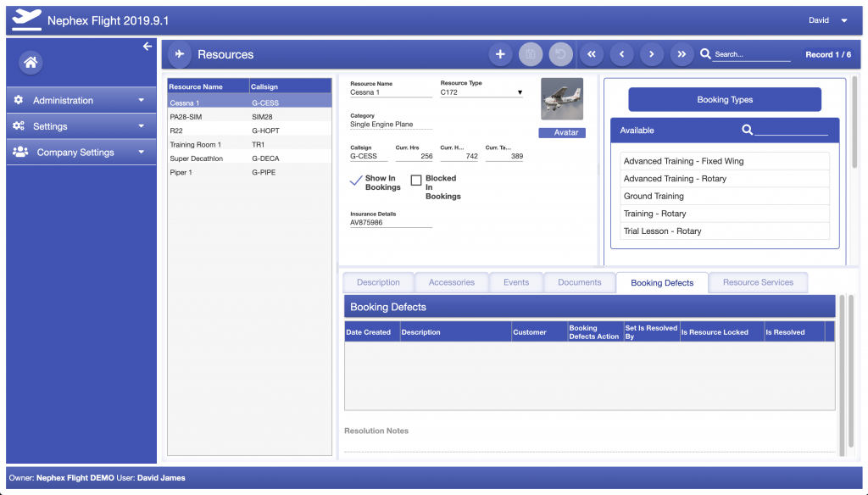Click the Date Created column header

click(373, 331)
